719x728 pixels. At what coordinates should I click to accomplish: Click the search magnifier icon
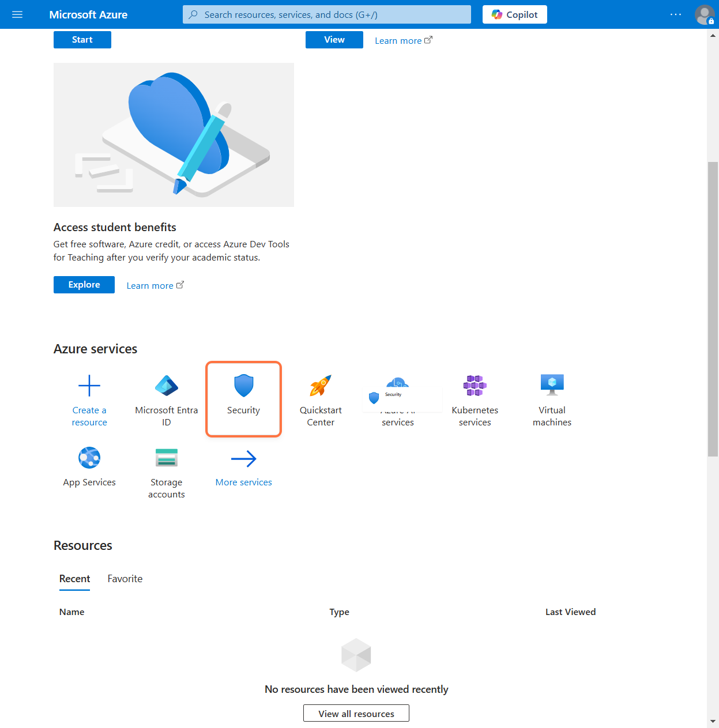(193, 14)
